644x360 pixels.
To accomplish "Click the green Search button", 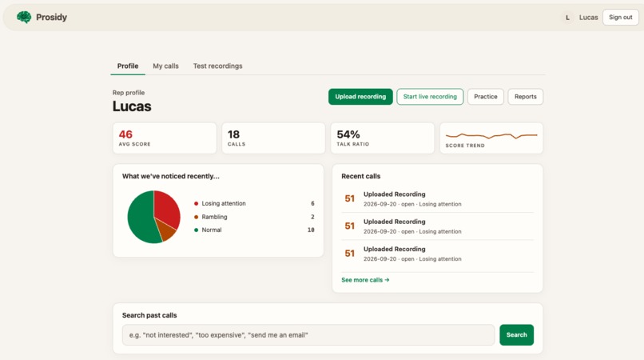I will (x=517, y=335).
